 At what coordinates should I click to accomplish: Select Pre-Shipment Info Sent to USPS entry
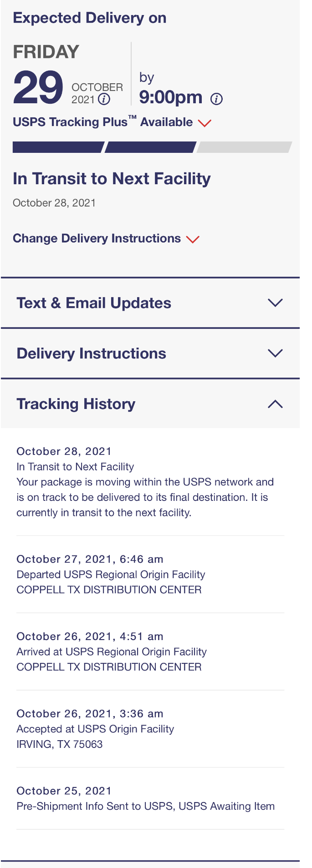[x=145, y=807]
